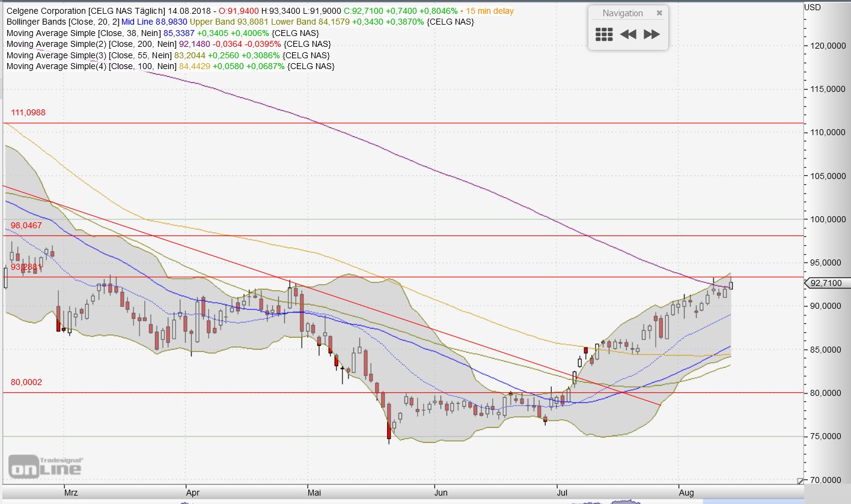This screenshot has width=851, height=504.
Task: Click the Jul month label on time axis
Action: (562, 493)
